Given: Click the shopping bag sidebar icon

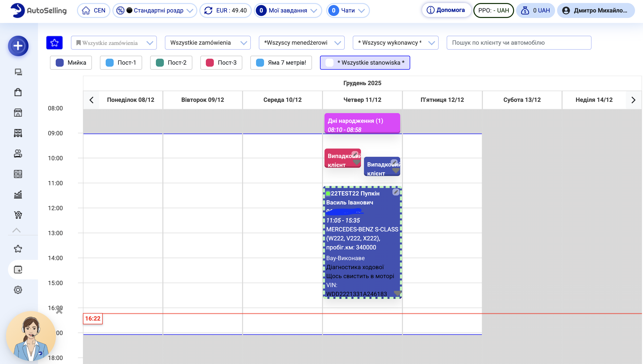Looking at the screenshot, I should pos(18,92).
